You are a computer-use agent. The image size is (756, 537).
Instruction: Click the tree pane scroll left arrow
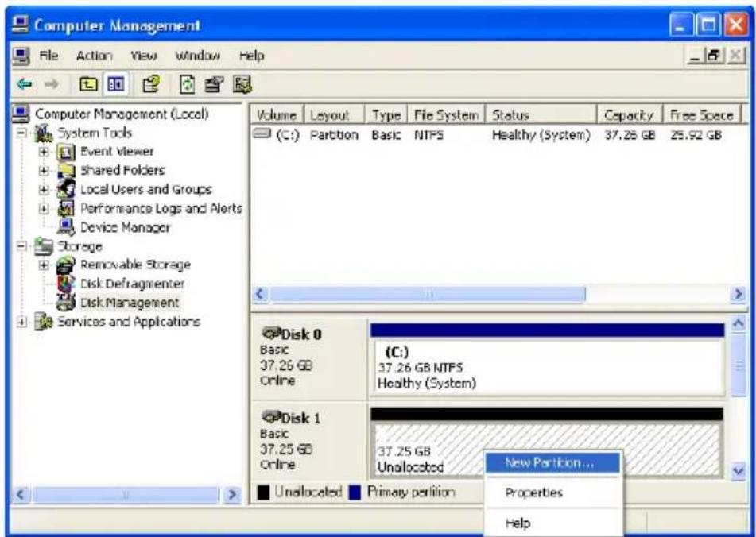[21, 494]
